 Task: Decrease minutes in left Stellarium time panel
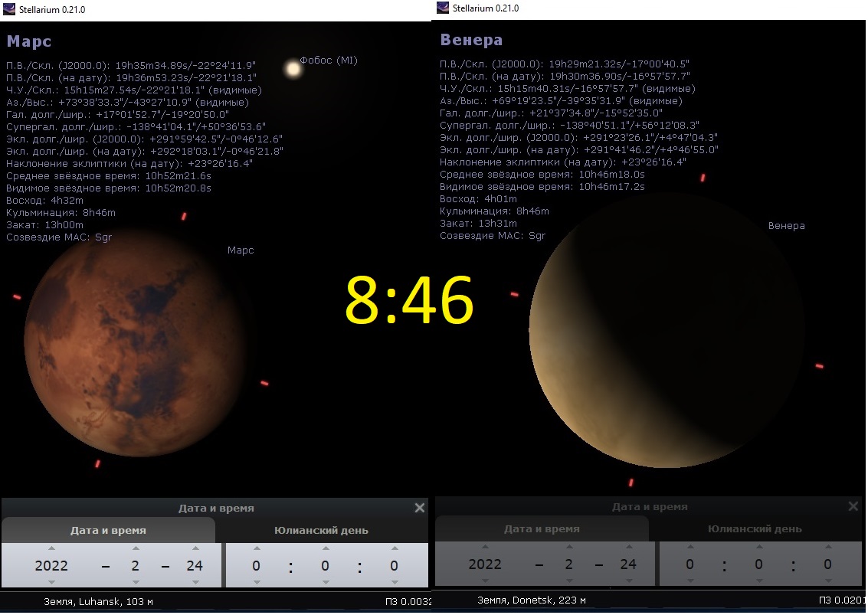point(326,582)
